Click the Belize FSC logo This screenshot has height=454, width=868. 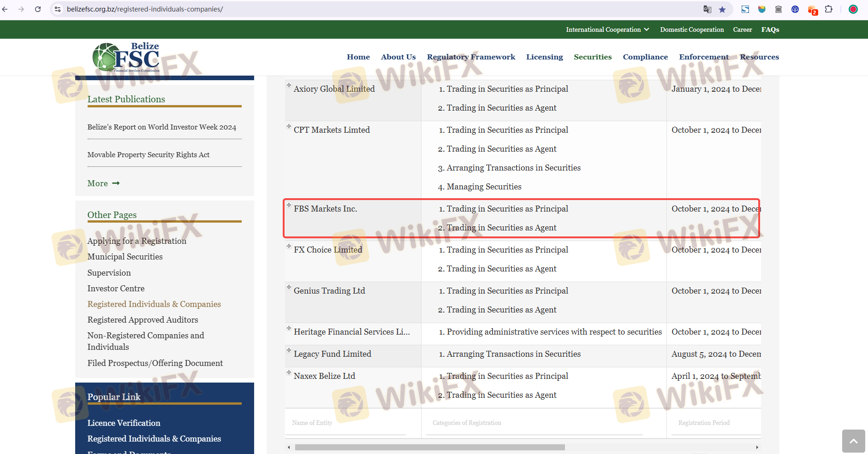pyautogui.click(x=126, y=58)
